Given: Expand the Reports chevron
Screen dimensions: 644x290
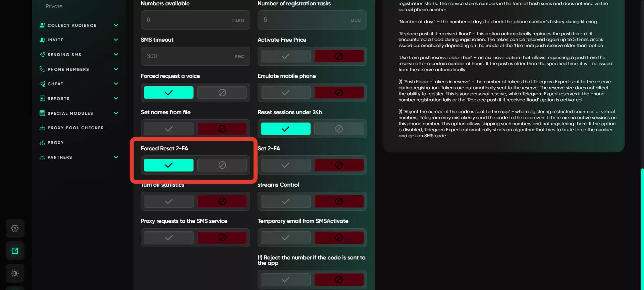Looking at the screenshot, I should [x=116, y=98].
